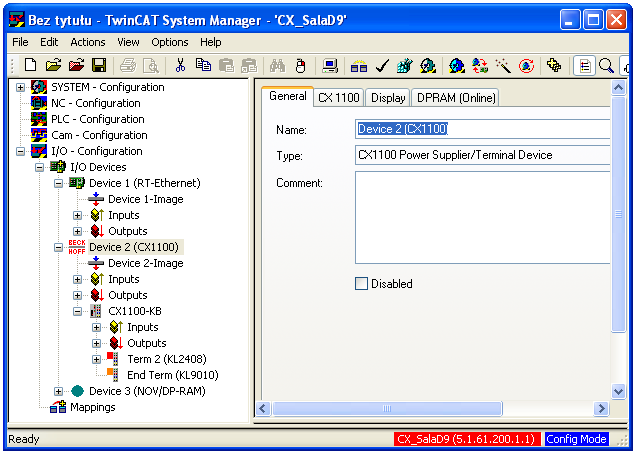Viewport: 635px width, 452px height.
Task: Toggle the Show Sub Items list icon
Action: pyautogui.click(x=584, y=65)
